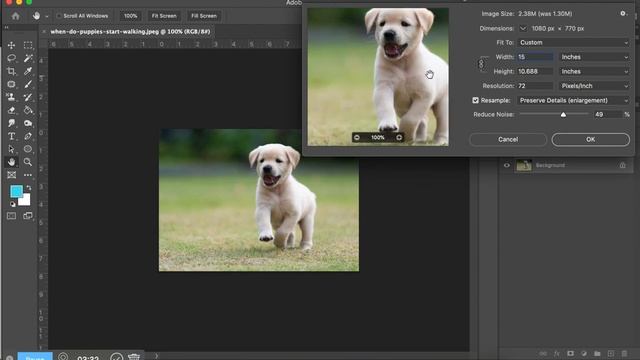Select the when-do-puppies-start-walking.jpeg document tab

pos(130,31)
